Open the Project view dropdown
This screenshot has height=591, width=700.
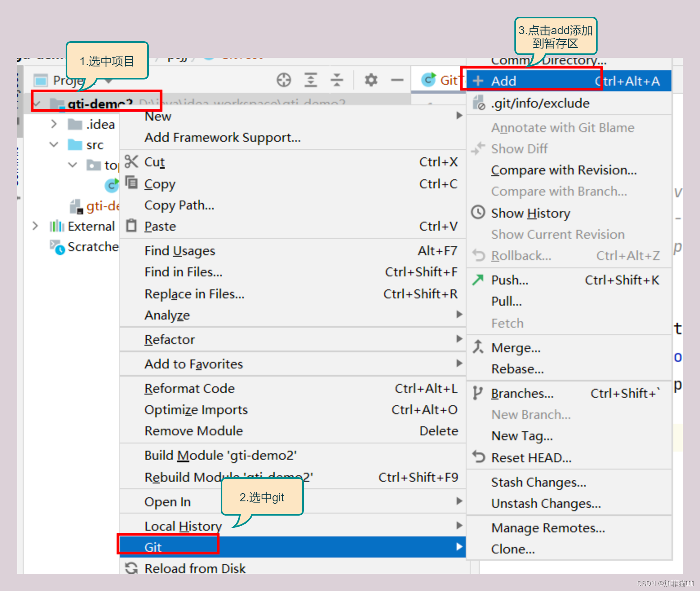coord(109,81)
